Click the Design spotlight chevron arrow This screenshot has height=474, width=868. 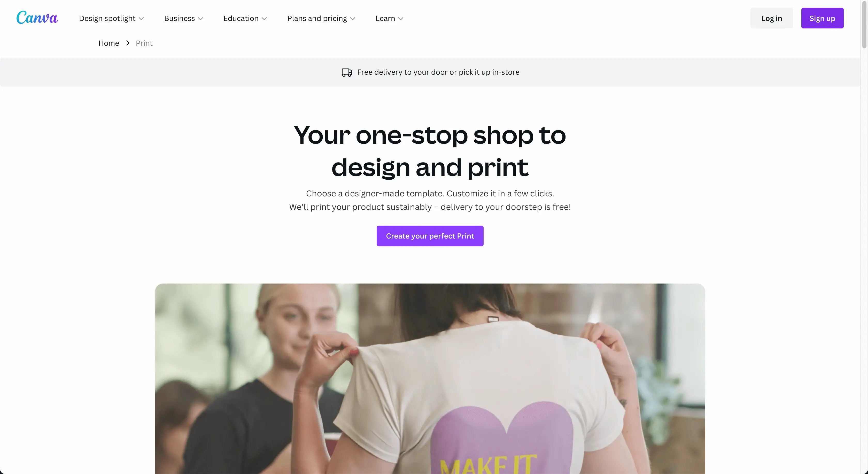142,19
